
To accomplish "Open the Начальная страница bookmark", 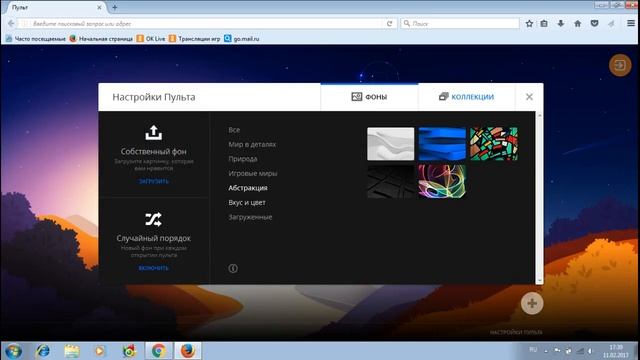I will coord(101,39).
